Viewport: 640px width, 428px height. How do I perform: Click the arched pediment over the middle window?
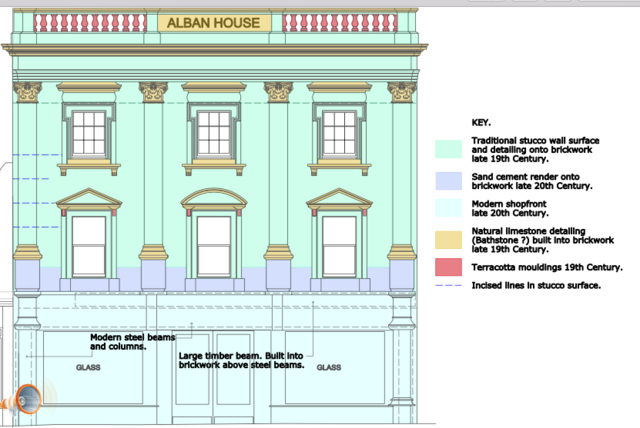(x=214, y=197)
